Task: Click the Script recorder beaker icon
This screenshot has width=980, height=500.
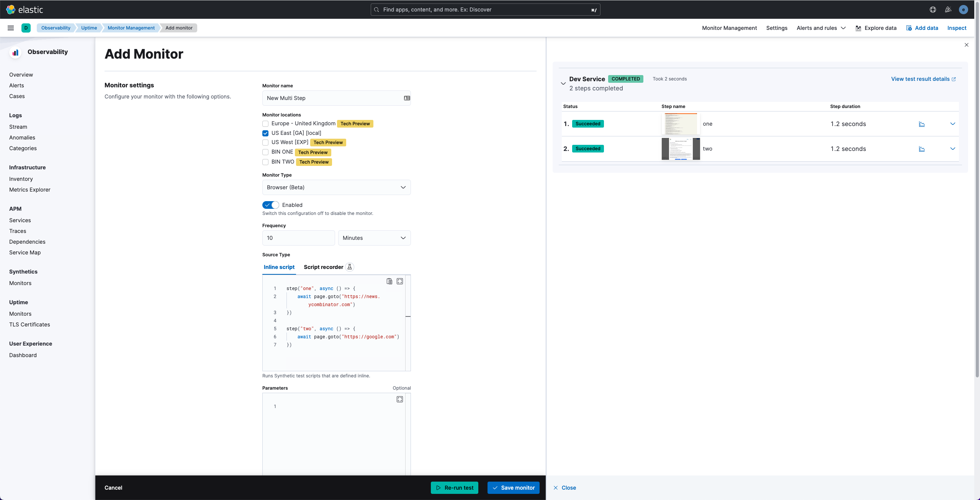Action: point(350,267)
